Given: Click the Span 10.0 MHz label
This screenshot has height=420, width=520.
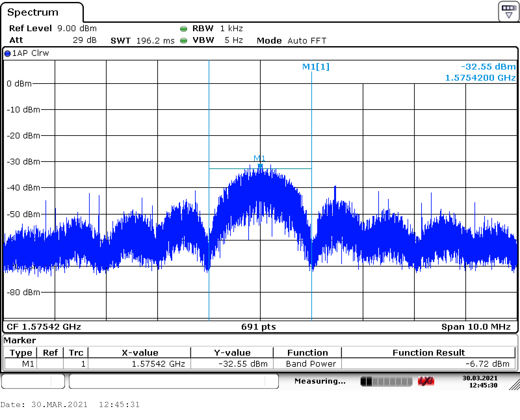Looking at the screenshot, I should [475, 327].
